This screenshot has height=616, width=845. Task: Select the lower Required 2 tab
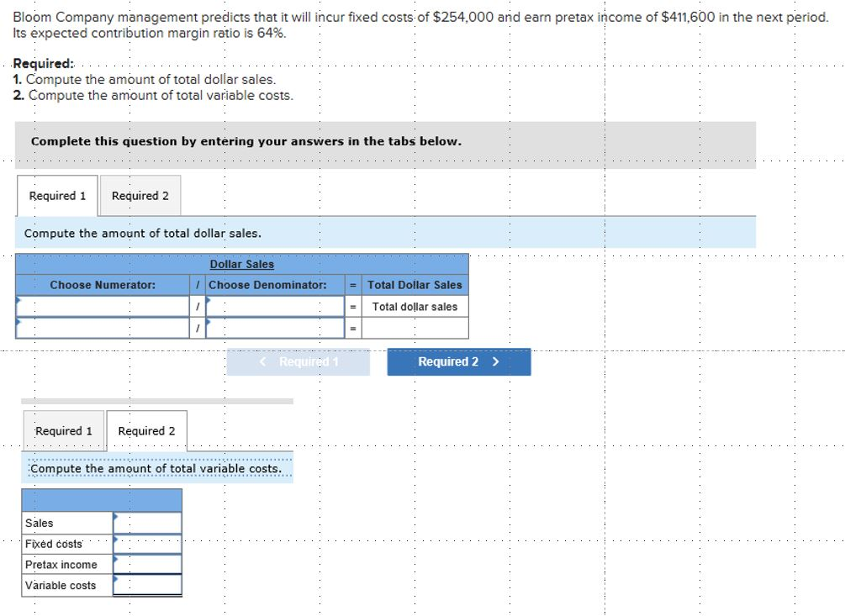tap(146, 431)
